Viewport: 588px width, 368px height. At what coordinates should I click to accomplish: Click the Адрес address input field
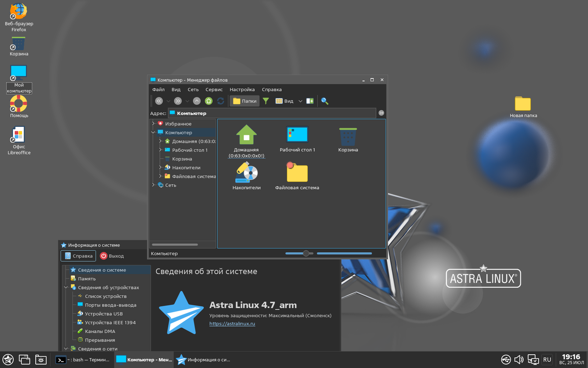point(272,113)
